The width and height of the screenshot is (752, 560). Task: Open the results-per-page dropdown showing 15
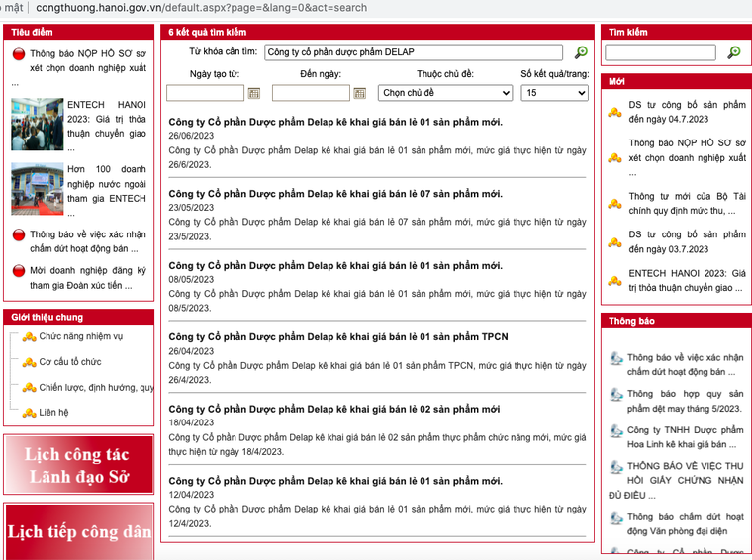pos(554,93)
